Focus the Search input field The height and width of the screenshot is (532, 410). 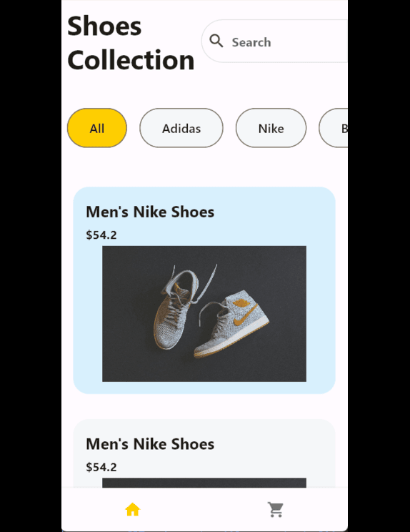click(x=275, y=41)
